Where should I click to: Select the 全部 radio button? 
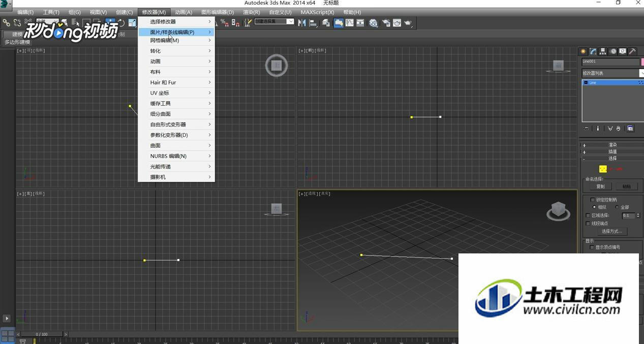click(x=617, y=207)
